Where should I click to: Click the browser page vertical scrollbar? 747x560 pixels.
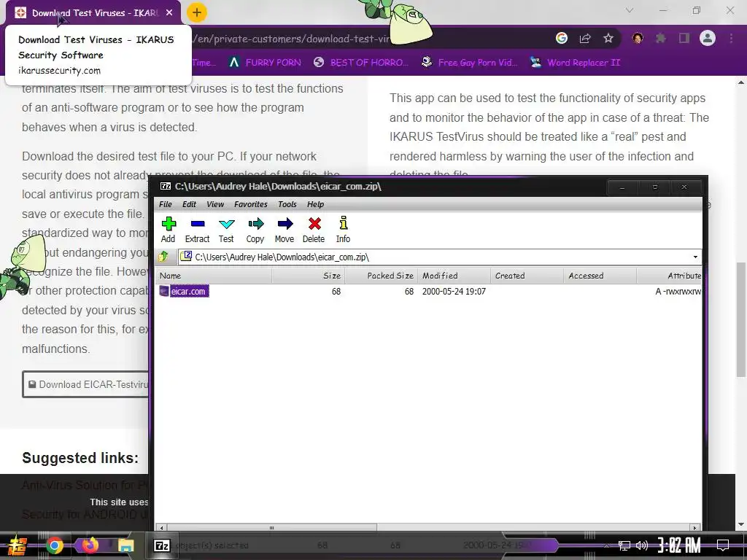741,319
